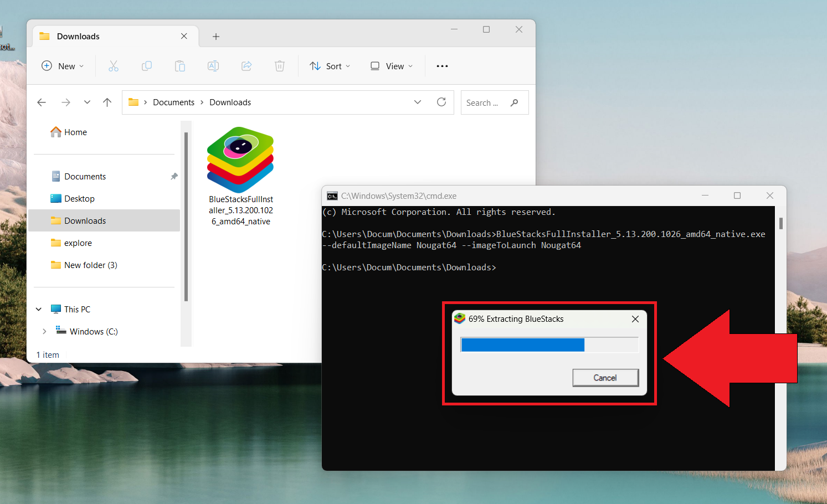This screenshot has width=827, height=504.
Task: Open the Sort dropdown
Action: click(330, 66)
